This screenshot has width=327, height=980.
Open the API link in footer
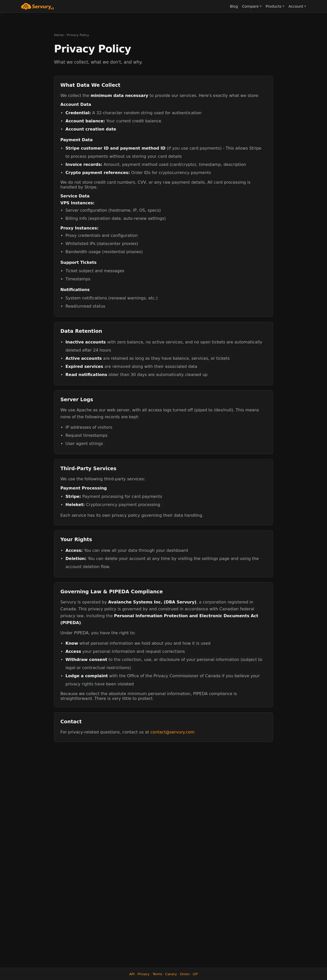(x=132, y=974)
